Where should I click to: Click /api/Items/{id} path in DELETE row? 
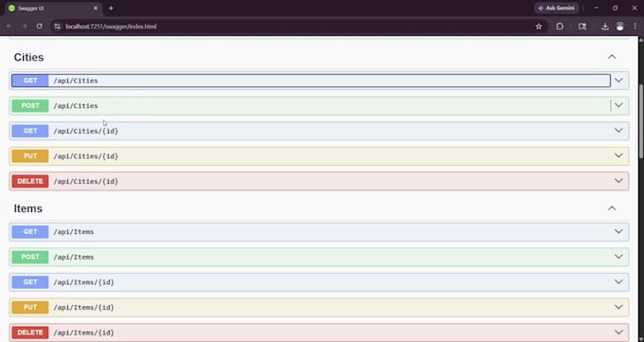pos(83,333)
